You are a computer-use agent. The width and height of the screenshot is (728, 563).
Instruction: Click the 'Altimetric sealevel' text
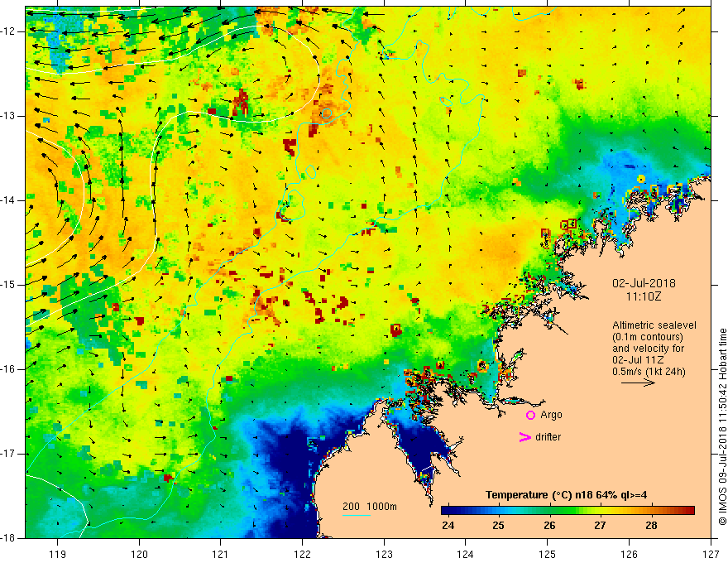tap(654, 325)
